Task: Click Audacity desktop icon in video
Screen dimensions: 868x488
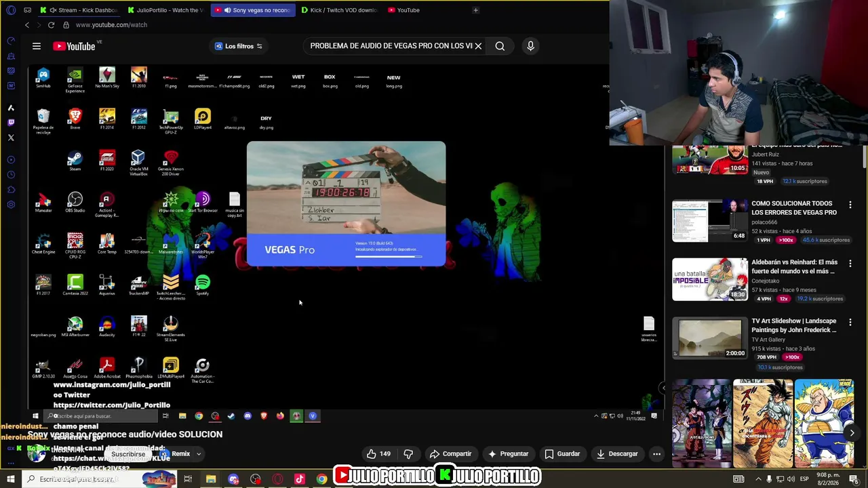Action: click(106, 326)
